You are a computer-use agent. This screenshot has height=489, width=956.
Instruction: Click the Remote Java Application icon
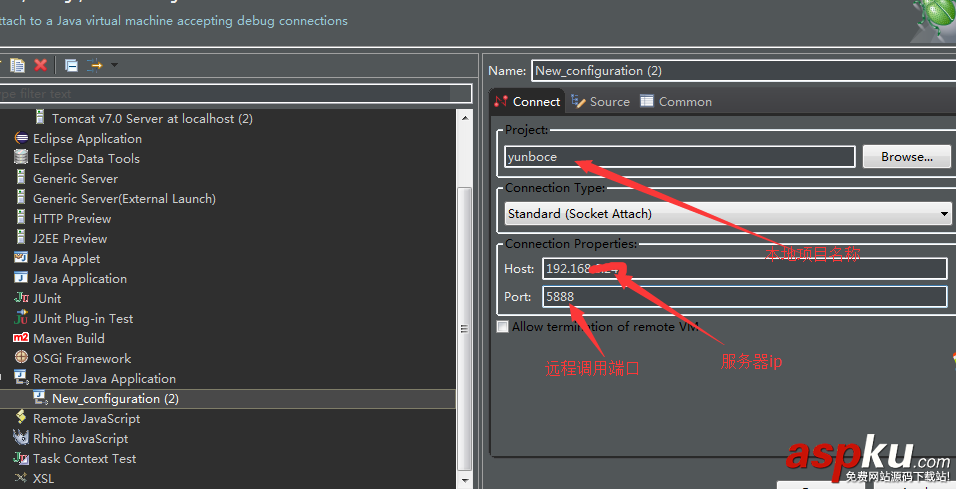pos(21,378)
